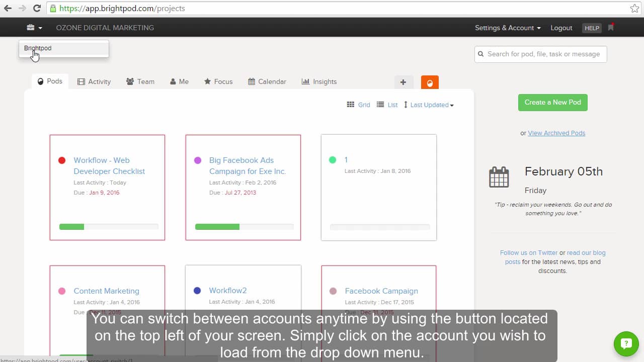Click the Workflow Checklist progress bar
The image size is (644, 362).
click(x=109, y=227)
